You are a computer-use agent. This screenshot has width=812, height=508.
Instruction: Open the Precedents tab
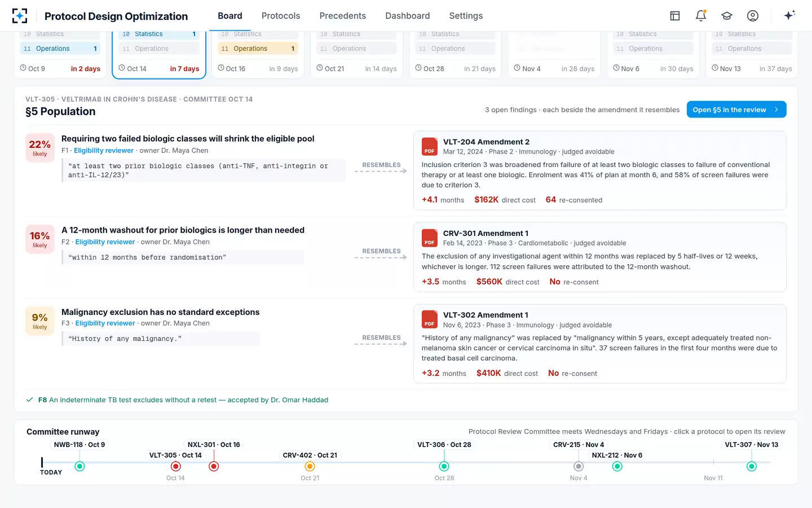(x=343, y=16)
